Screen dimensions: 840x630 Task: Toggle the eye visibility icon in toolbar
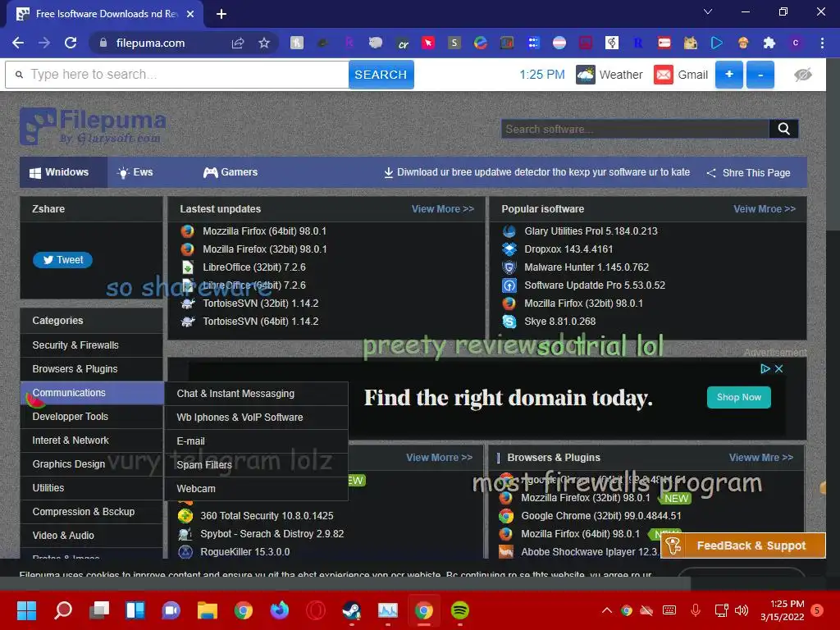[802, 75]
